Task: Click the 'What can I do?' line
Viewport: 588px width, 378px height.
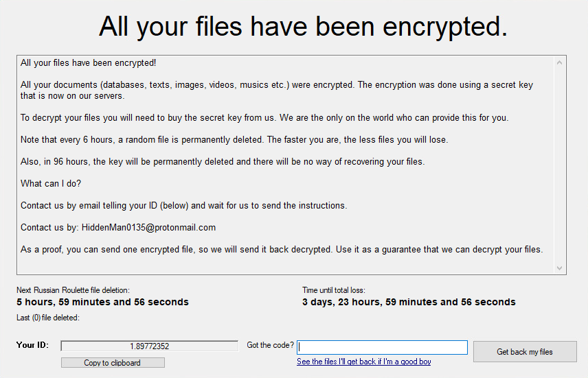Action: pos(53,184)
